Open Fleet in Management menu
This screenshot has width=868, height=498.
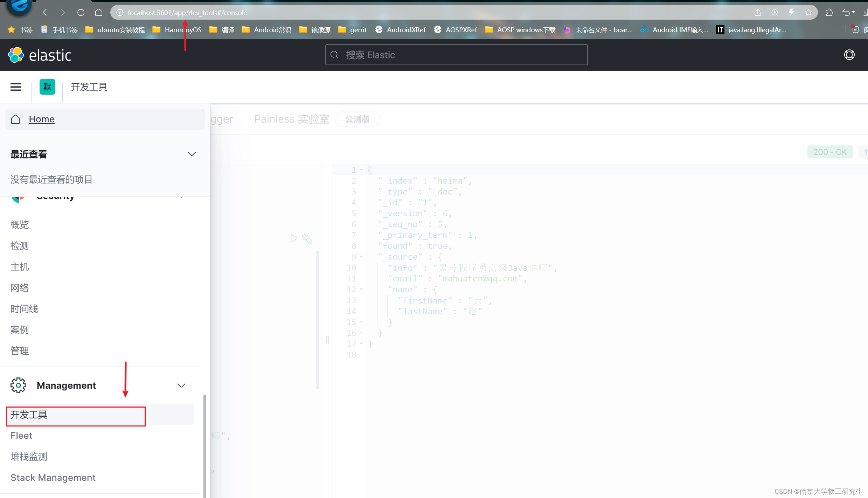pos(21,436)
